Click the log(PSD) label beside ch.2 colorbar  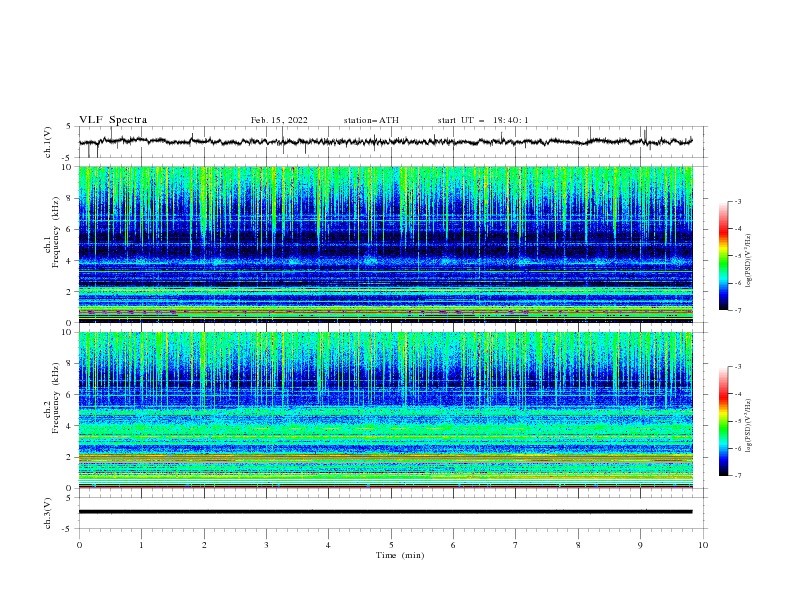click(749, 426)
